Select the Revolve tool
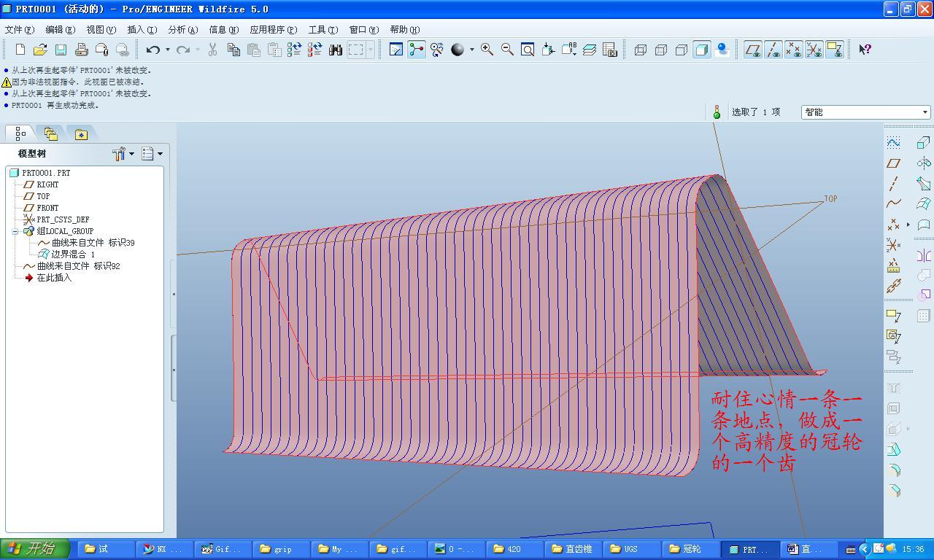Image resolution: width=934 pixels, height=560 pixels. pos(923,163)
